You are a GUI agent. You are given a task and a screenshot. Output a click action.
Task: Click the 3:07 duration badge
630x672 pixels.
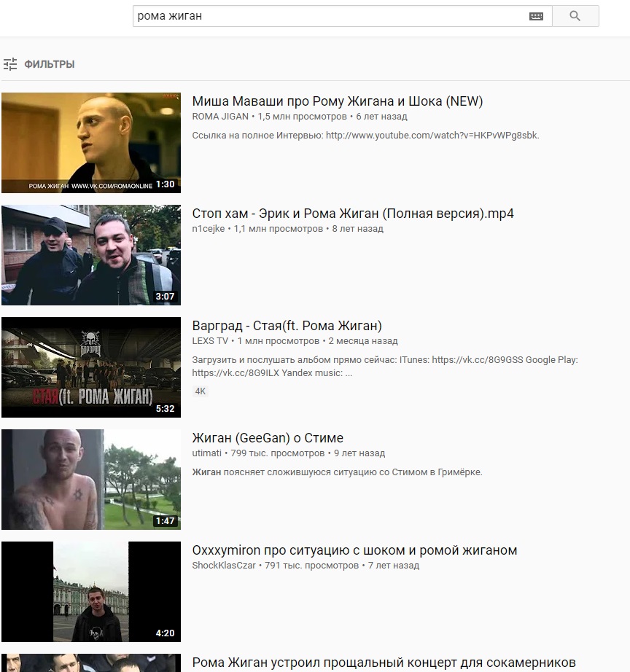[x=165, y=297]
